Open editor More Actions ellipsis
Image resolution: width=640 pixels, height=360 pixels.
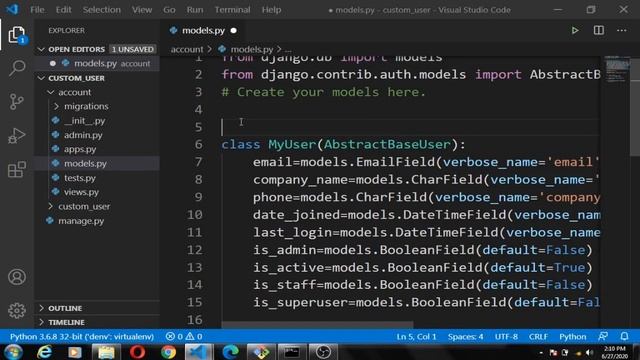pyautogui.click(x=621, y=31)
